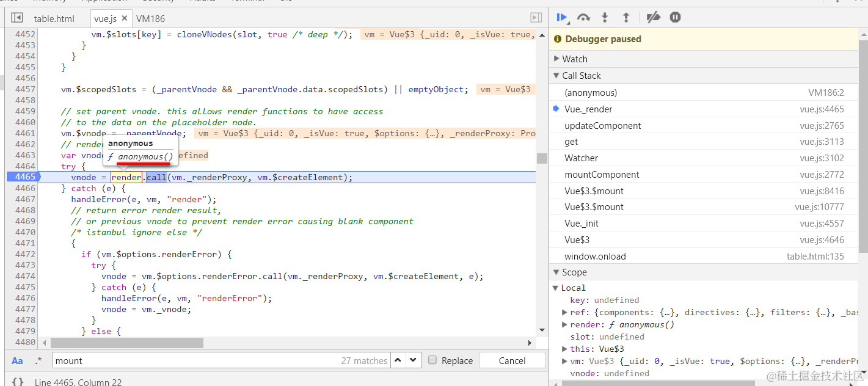Image resolution: width=868 pixels, height=386 pixels.
Task: Go to previous search match
Action: (398, 360)
